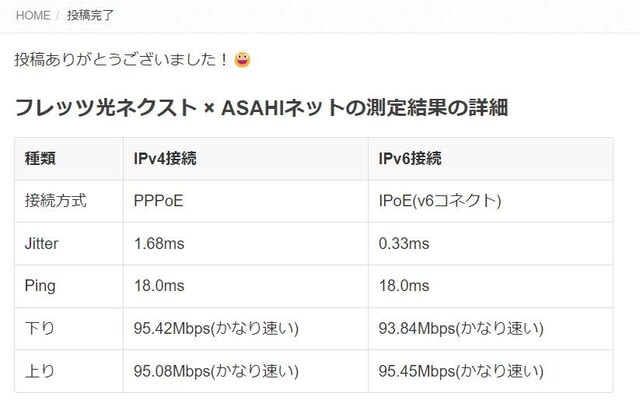
Task: Click the IPv6接続 column header
Action: click(x=410, y=158)
